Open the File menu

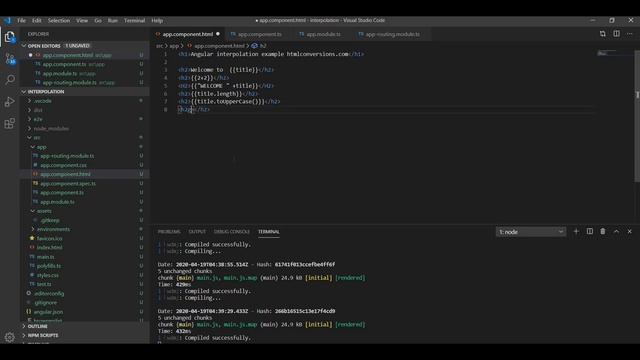click(x=21, y=20)
